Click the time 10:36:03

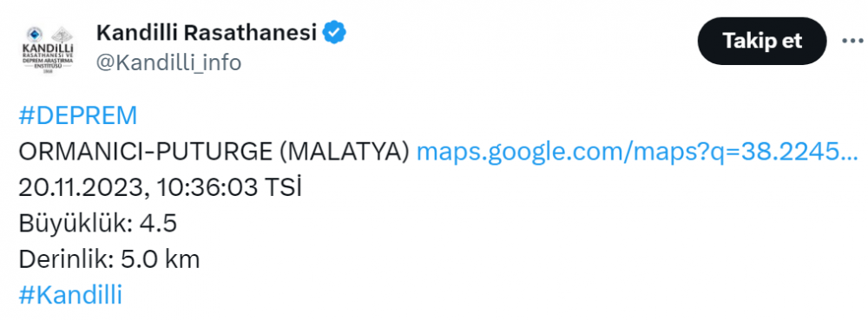pyautogui.click(x=207, y=188)
